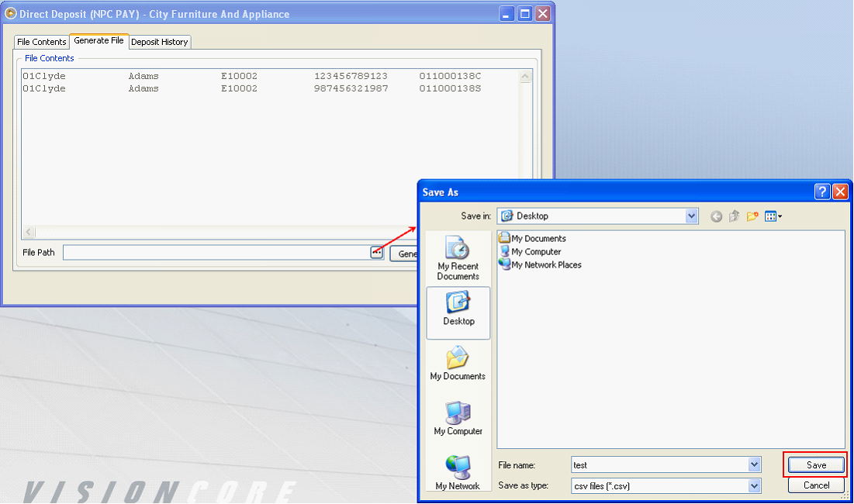The height and width of the screenshot is (504, 854).
Task: Click the scroll up arrow in File Contents
Action: 525,77
